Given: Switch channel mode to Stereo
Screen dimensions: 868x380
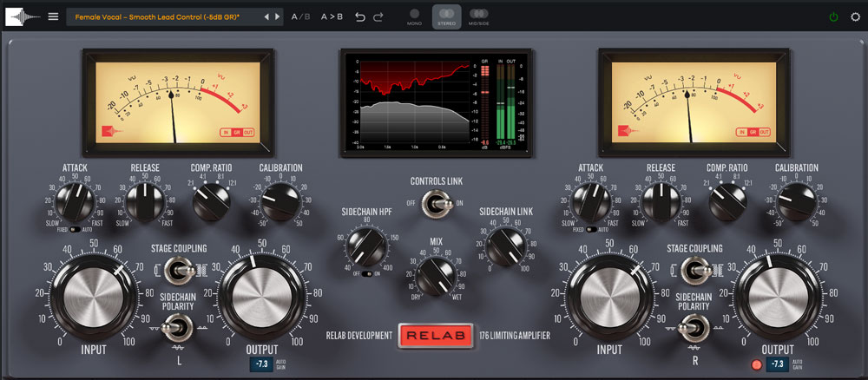Looking at the screenshot, I should tap(447, 16).
